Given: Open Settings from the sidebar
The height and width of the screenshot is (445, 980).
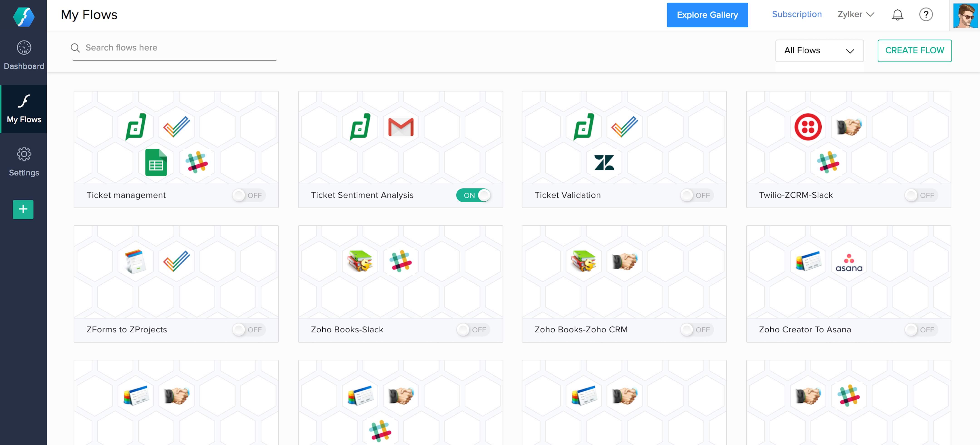Looking at the screenshot, I should pos(24,162).
